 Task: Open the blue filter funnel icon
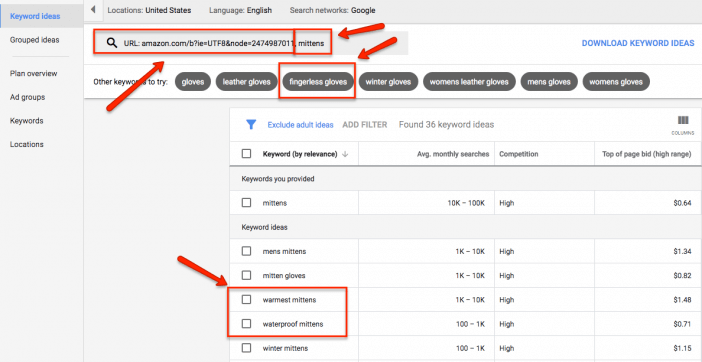(x=251, y=125)
